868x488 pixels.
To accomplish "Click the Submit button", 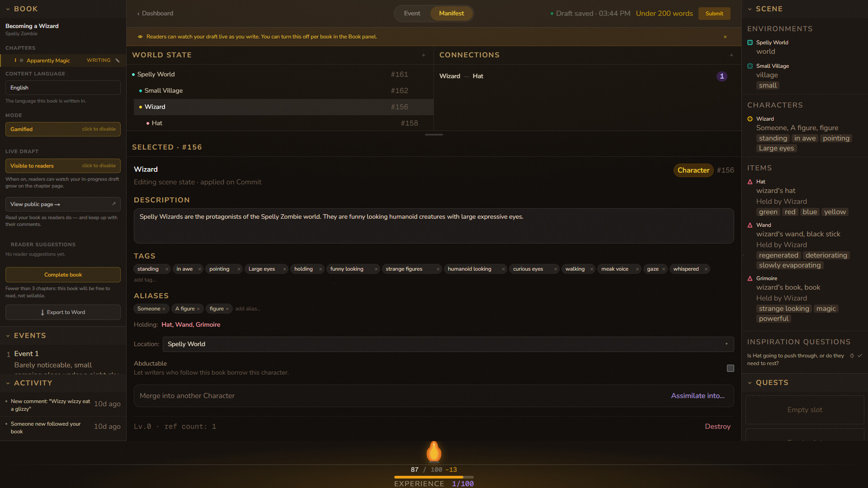I will click(714, 14).
